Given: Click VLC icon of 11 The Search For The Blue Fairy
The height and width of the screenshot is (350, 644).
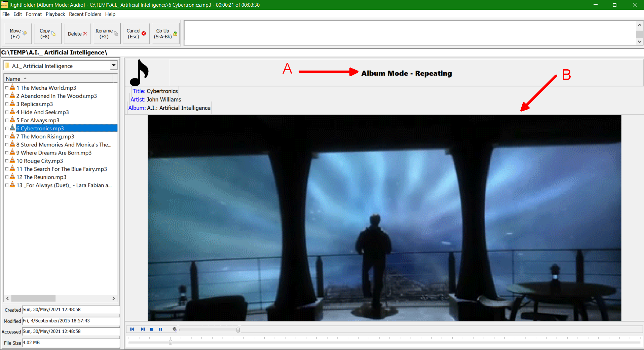Looking at the screenshot, I should pos(12,169).
